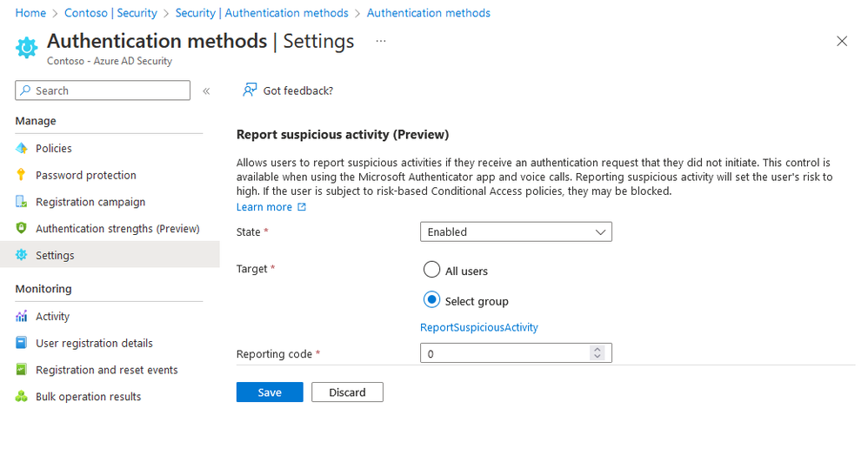Click the Activity chart icon
This screenshot has width=868, height=449.
[x=22, y=317]
